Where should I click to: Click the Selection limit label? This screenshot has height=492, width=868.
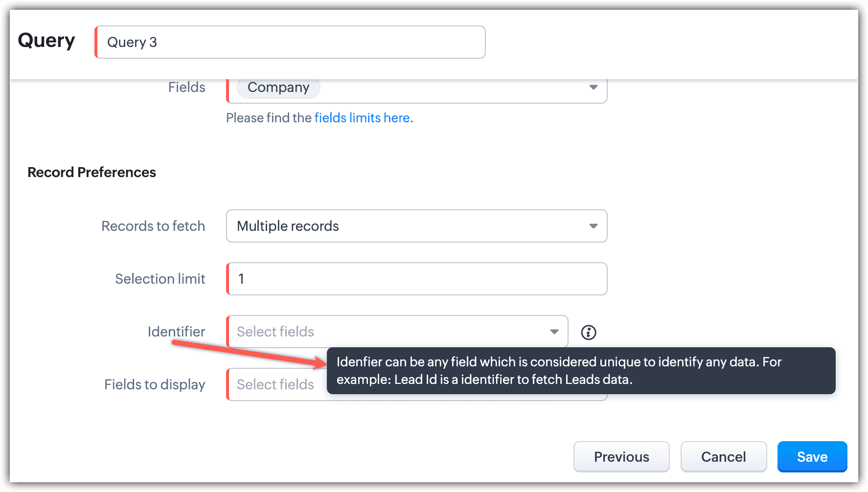pos(160,279)
